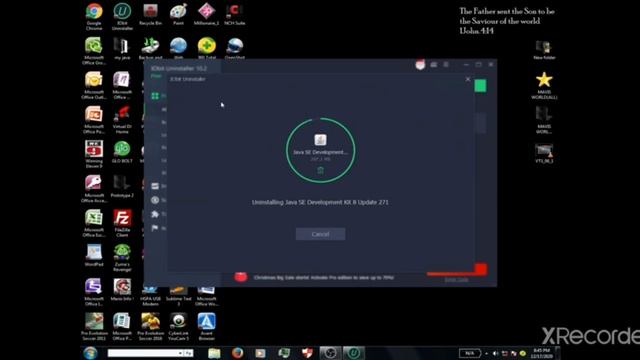640x360 pixels.
Task: Click the Santa hat promo icon in title bar
Action: (420, 64)
